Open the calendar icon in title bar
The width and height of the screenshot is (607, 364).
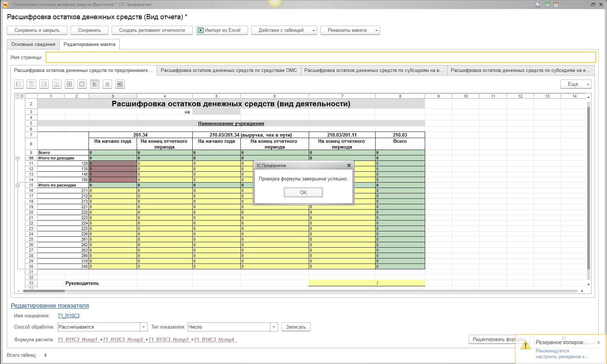(556, 5)
